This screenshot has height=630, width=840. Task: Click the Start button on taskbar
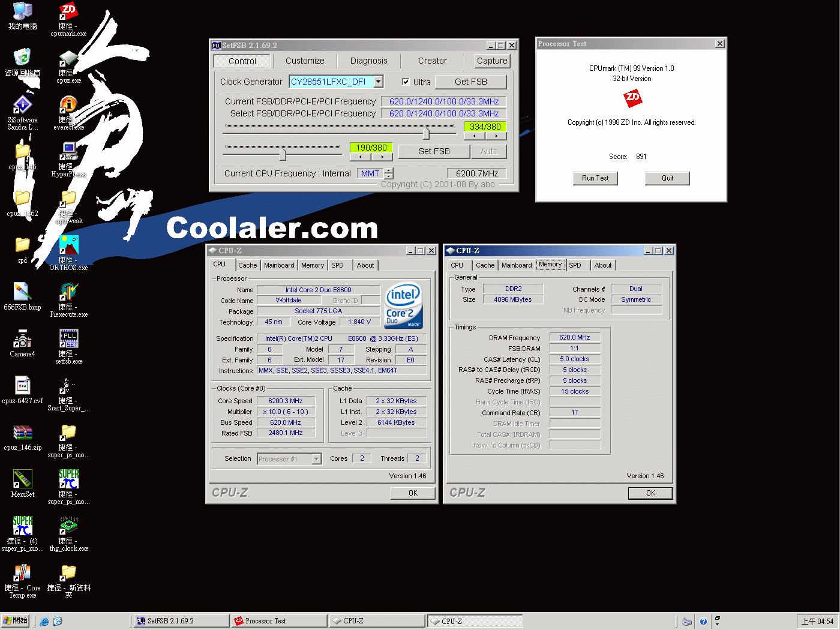16,621
